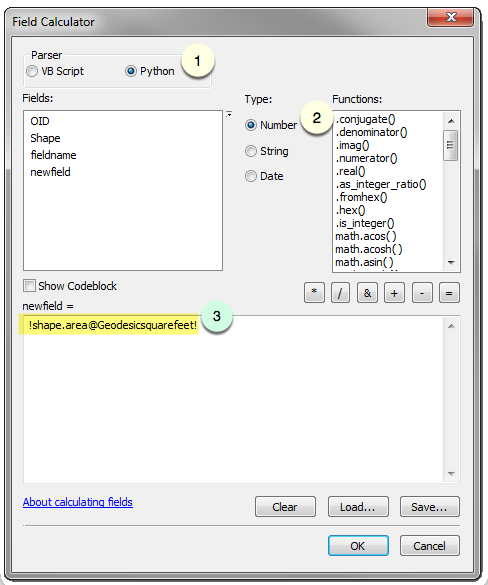Viewport: 488px width, 585px height.
Task: Click inside the newfield expression text box
Action: 234,399
